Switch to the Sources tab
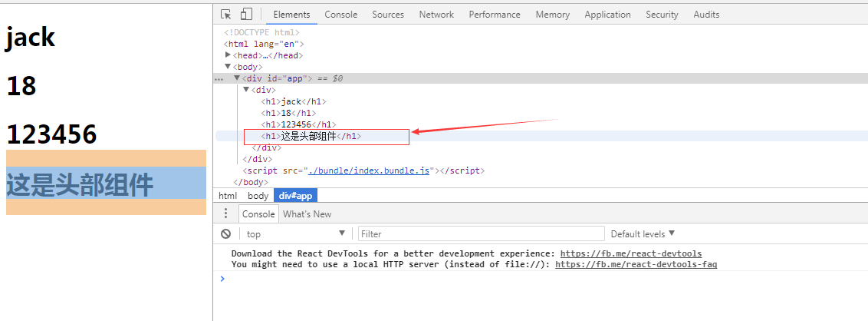The image size is (868, 321). point(388,15)
